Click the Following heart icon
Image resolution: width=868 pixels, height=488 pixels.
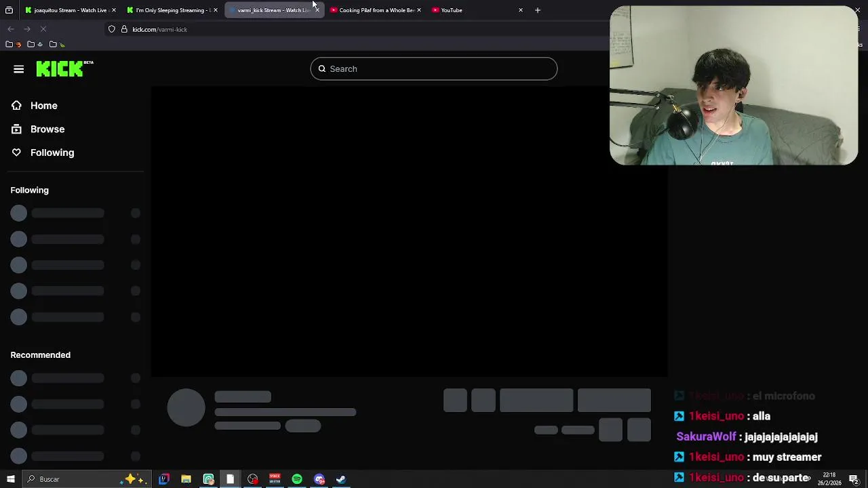[16, 152]
